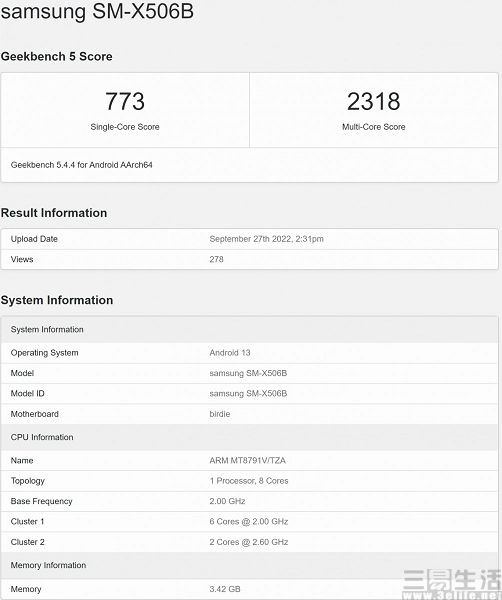The image size is (502, 600).
Task: Click the System Information section heading
Action: point(57,300)
